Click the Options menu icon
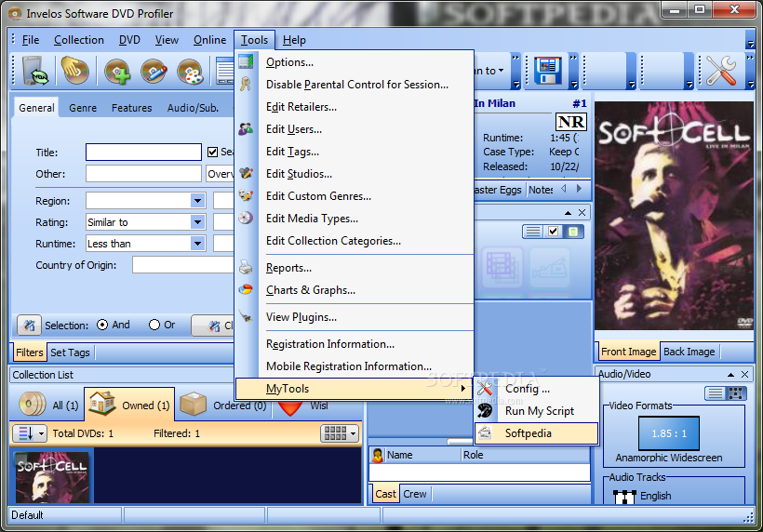 (x=246, y=61)
